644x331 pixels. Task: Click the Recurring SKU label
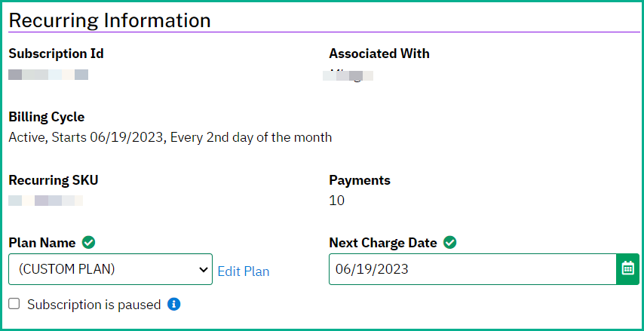tap(54, 180)
